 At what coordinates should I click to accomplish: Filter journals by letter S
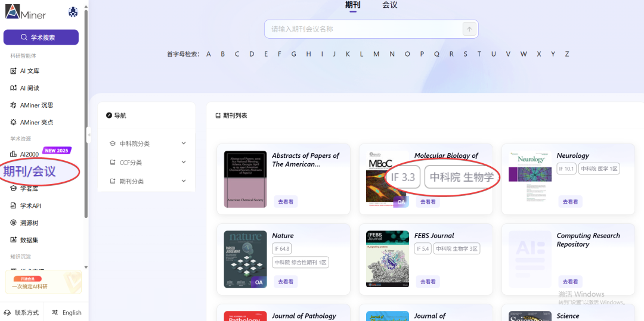[465, 54]
